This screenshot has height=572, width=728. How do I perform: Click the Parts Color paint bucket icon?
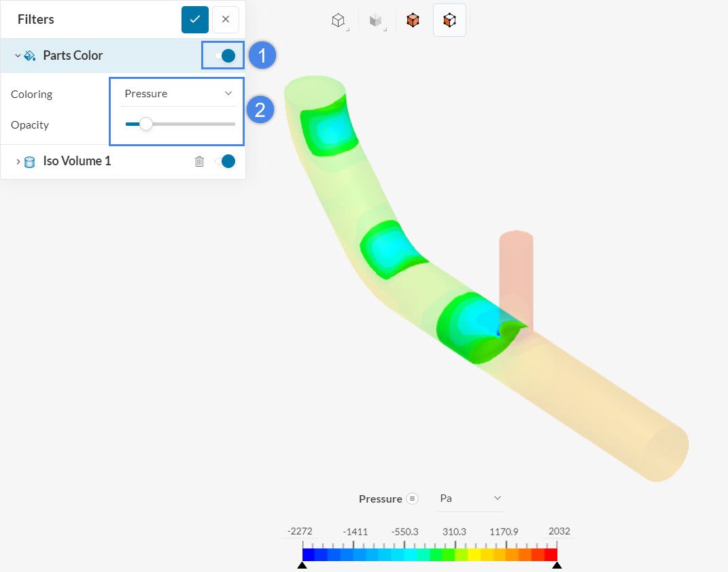pos(30,56)
